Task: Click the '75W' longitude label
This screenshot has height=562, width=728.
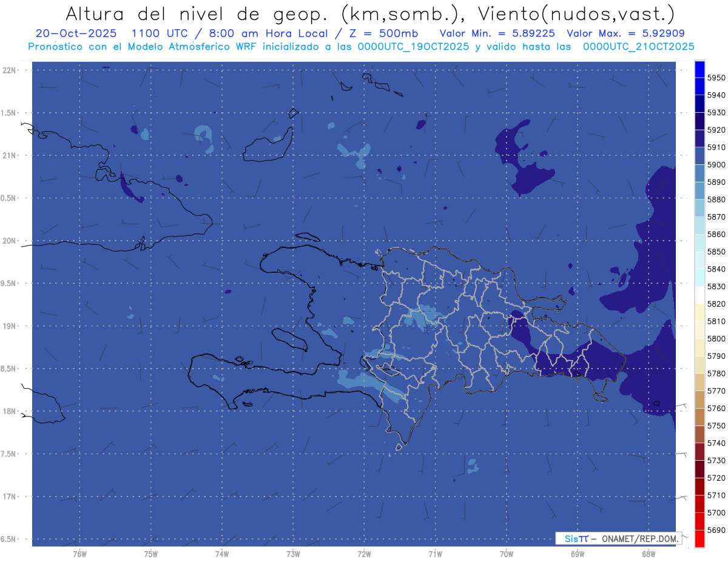Action: [150, 554]
